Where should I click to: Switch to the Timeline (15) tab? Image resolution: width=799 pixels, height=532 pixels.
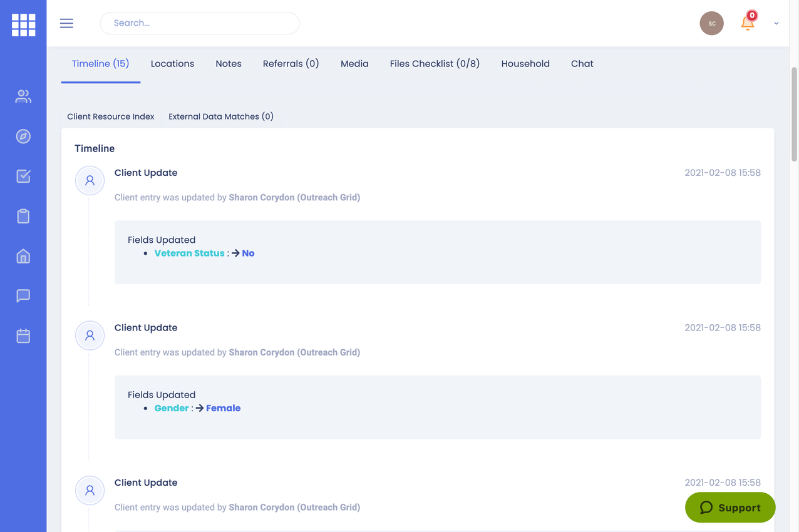(100, 64)
